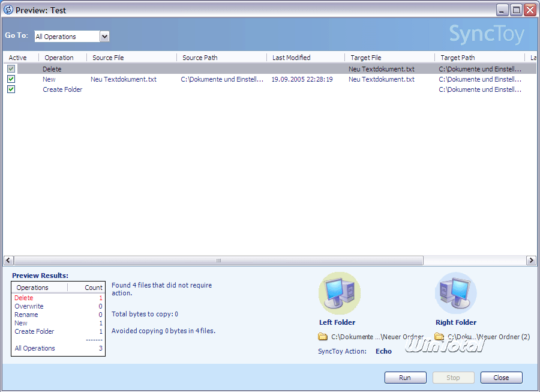Select the New operation row

coord(270,79)
